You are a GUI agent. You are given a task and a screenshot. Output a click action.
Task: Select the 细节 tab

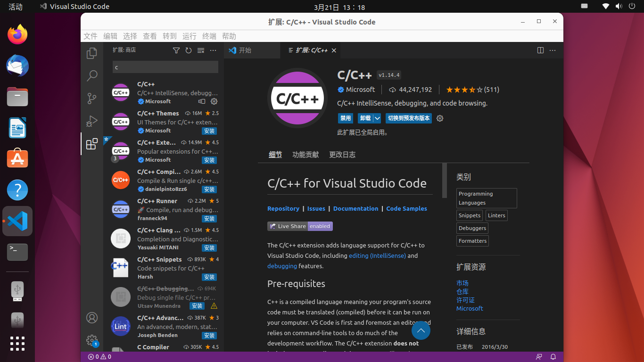pyautogui.click(x=275, y=155)
